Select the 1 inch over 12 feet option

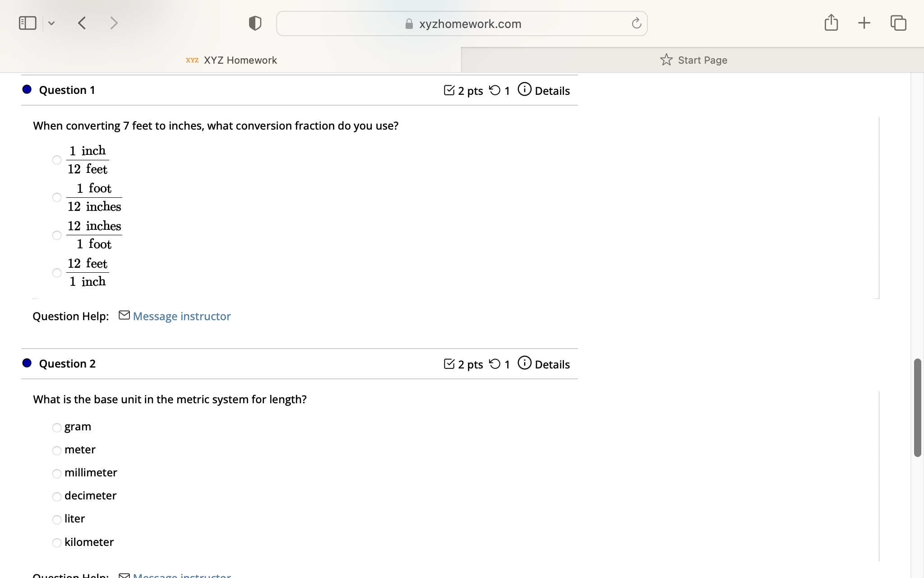tap(57, 160)
